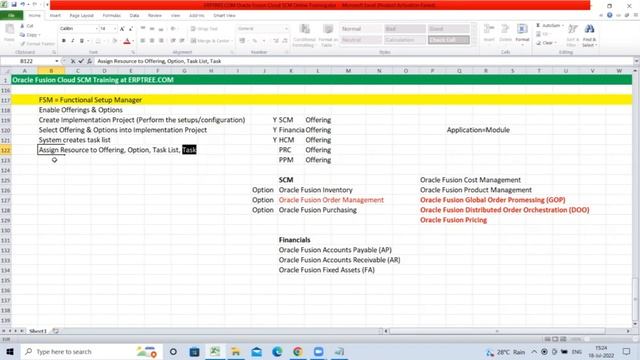Open the General number format dropdown
640x360 pixels.
tap(286, 29)
